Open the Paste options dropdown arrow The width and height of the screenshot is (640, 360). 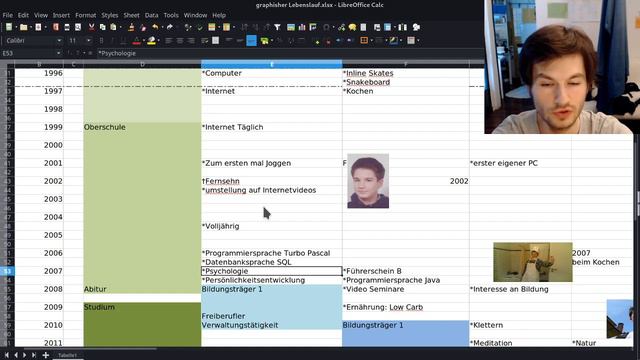[120, 27]
